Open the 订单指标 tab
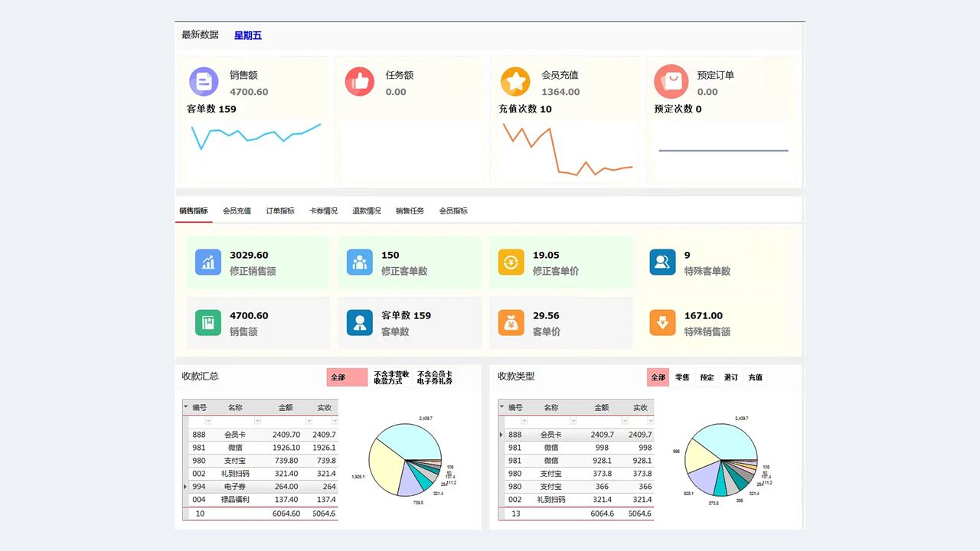The image size is (980, 551). point(280,210)
